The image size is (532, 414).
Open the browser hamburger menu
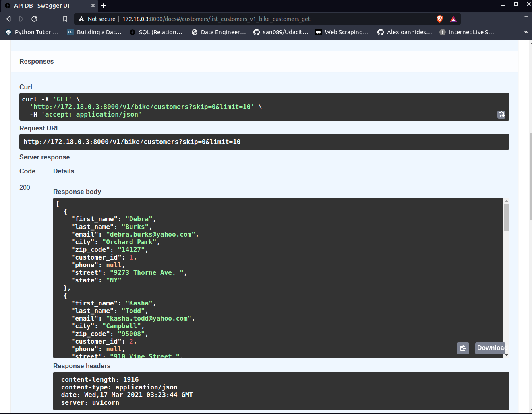(526, 19)
